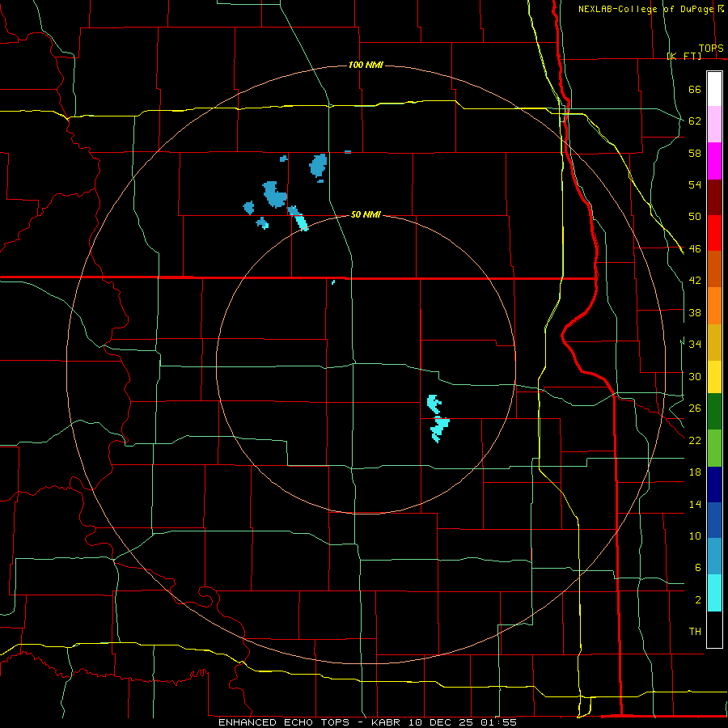Select the bright red legend color block
728x728 pixels.
click(x=714, y=233)
